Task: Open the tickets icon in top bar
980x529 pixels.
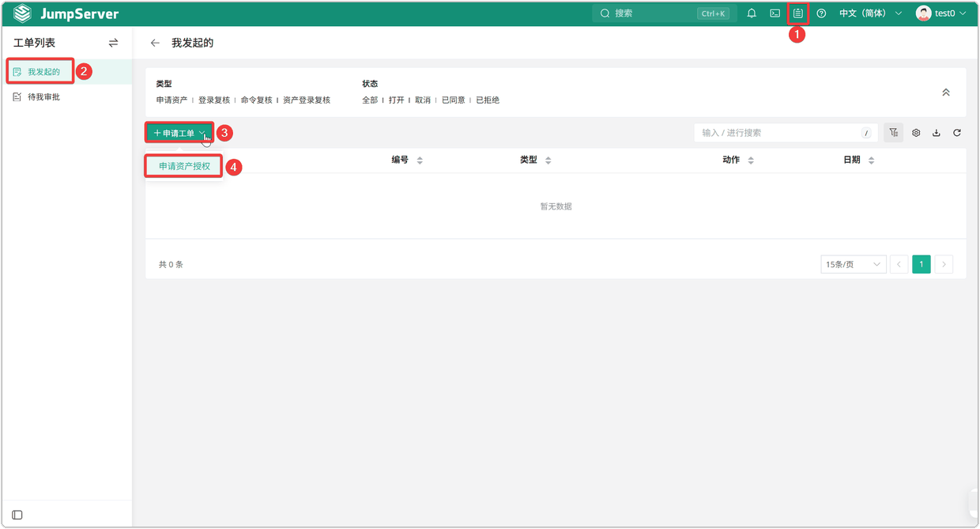Action: tap(798, 13)
